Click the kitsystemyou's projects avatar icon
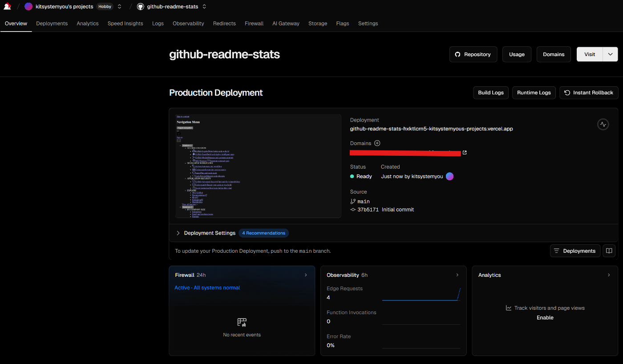This screenshot has height=364, width=623. [28, 7]
